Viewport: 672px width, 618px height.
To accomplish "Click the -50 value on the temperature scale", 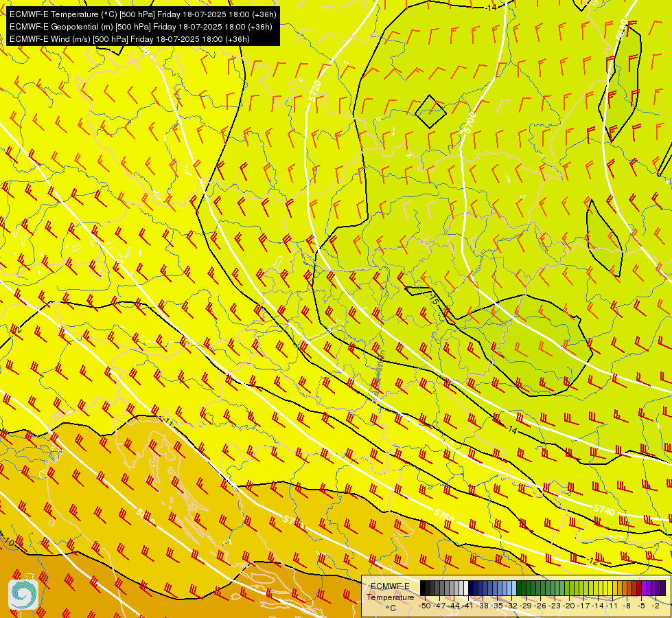I will coord(425,606).
